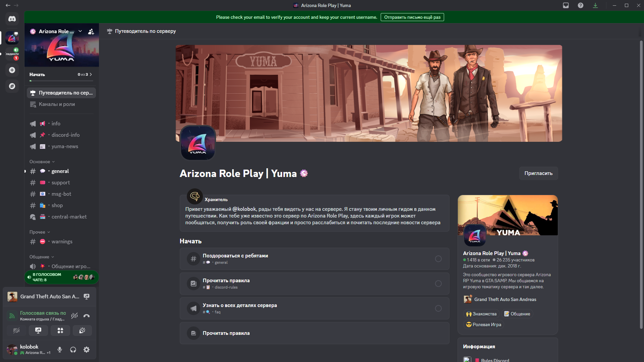Open the yuma-news channel

coord(61,146)
